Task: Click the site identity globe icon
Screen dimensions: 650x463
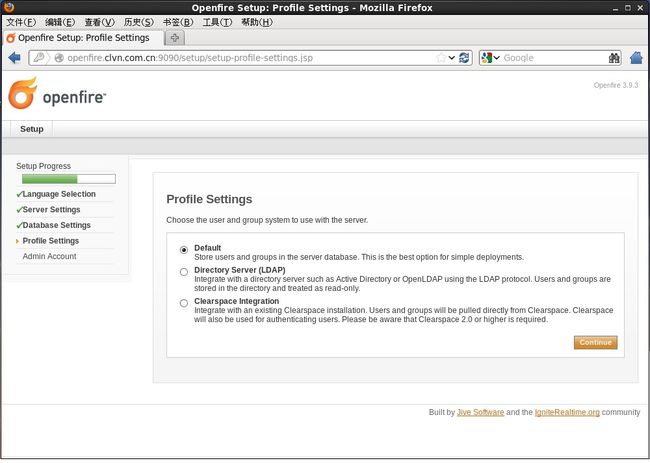Action: pos(59,58)
